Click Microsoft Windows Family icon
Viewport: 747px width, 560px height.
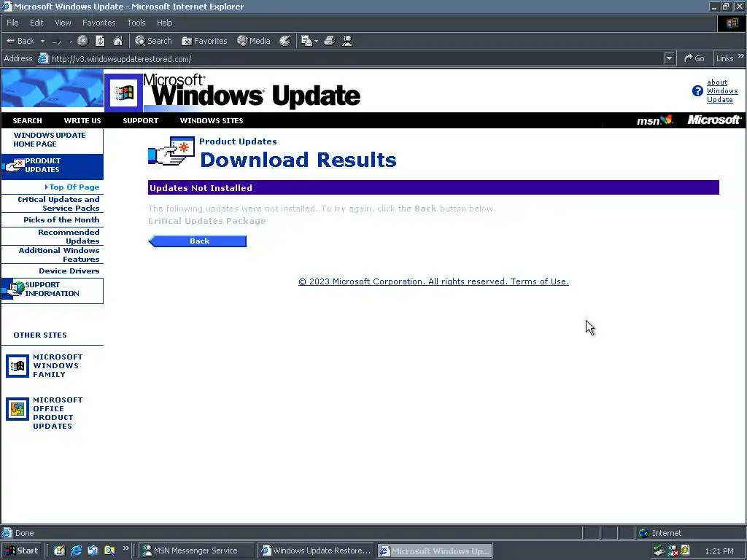click(18, 366)
